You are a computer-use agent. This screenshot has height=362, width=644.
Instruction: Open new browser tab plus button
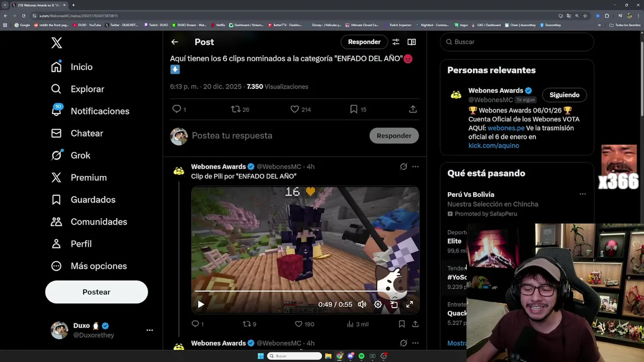(x=73, y=5)
